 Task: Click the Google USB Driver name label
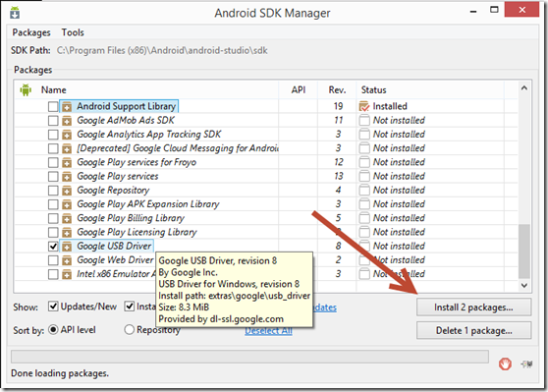pos(114,246)
